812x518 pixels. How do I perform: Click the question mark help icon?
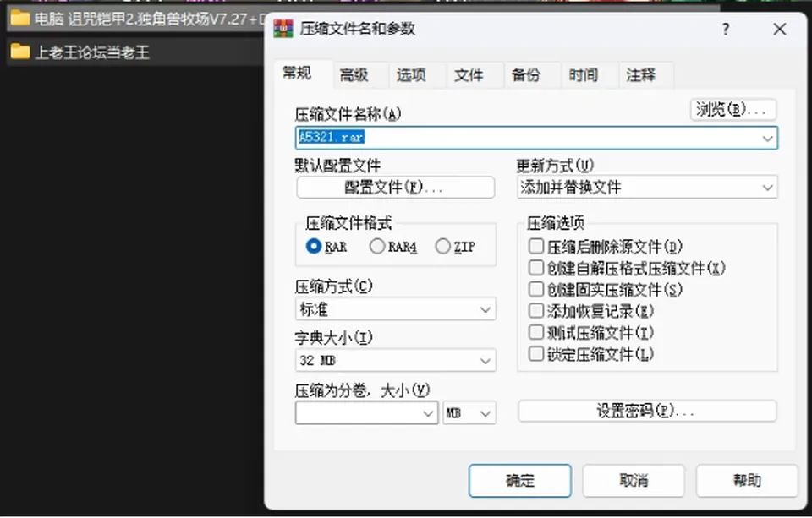(726, 29)
